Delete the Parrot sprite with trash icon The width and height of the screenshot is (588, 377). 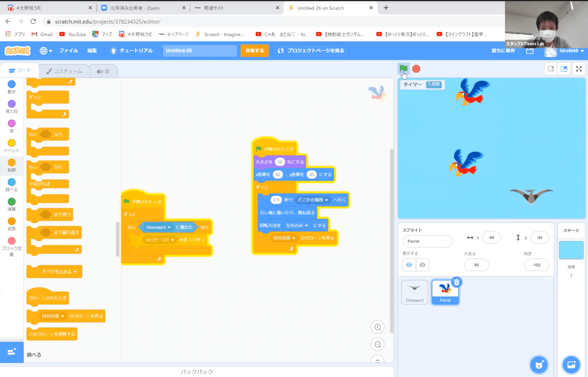pos(456,282)
